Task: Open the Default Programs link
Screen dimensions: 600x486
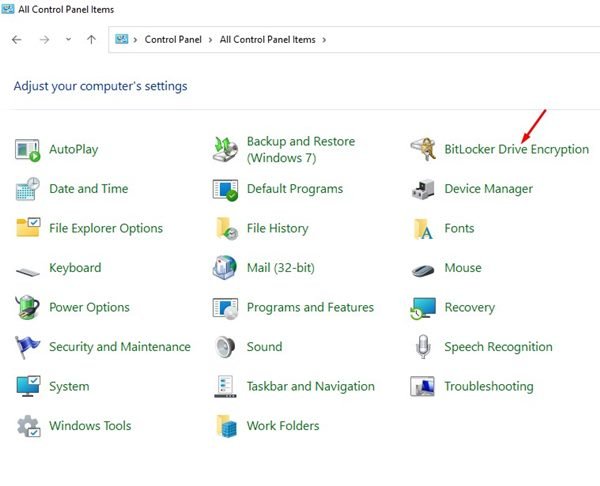Action: [x=295, y=189]
